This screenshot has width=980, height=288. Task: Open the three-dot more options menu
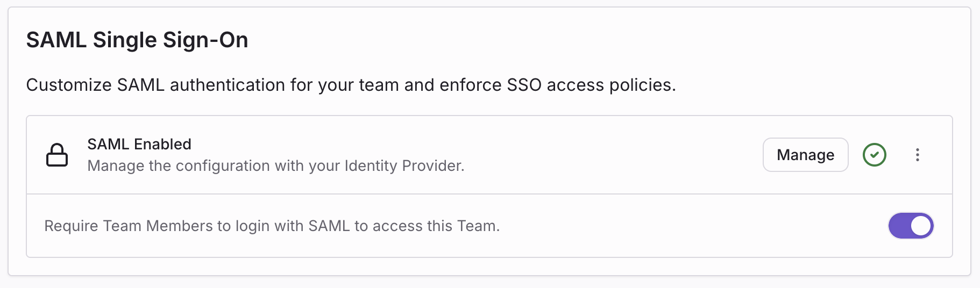918,155
